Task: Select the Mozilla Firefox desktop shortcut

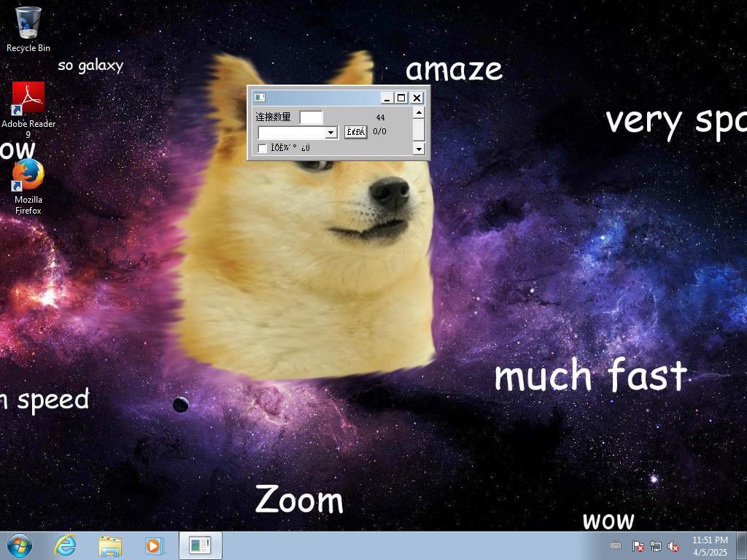Action: 28,187
